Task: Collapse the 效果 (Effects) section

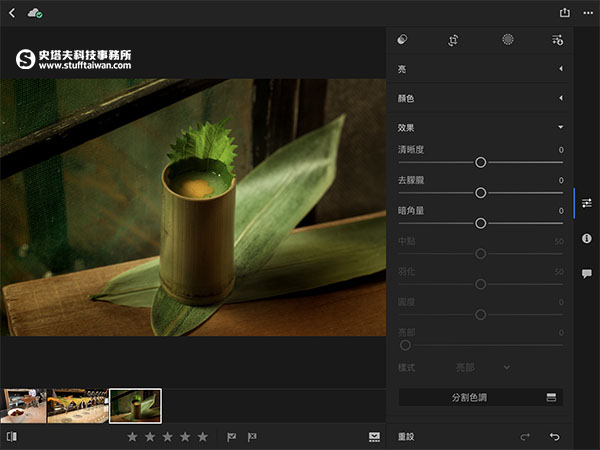Action: (480, 127)
